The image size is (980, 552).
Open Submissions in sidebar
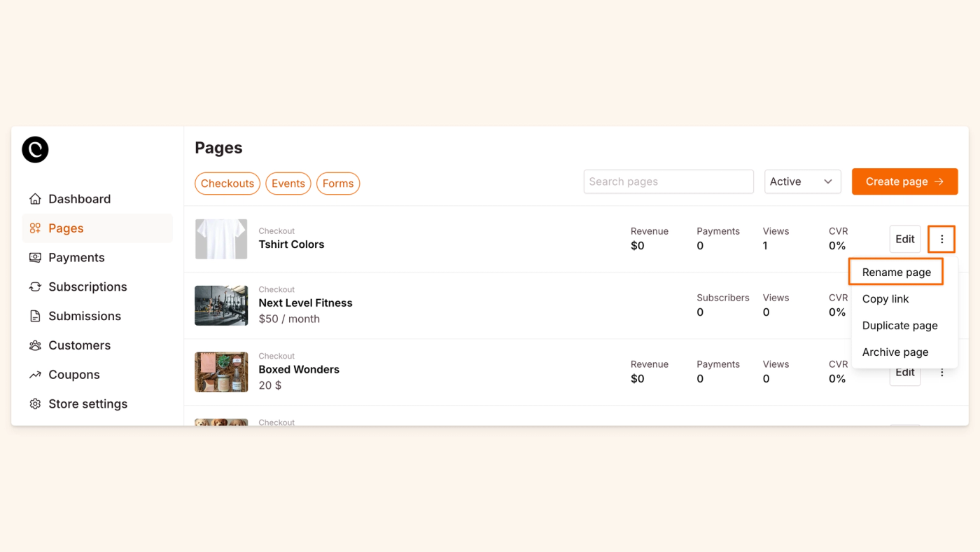pos(97,317)
